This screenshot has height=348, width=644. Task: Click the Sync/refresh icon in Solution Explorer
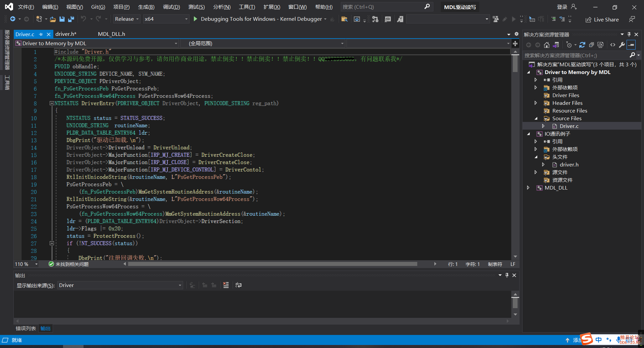coord(582,45)
